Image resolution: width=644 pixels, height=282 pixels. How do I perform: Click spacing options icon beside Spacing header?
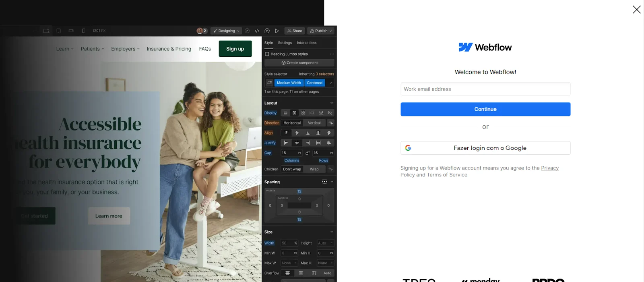pyautogui.click(x=324, y=182)
